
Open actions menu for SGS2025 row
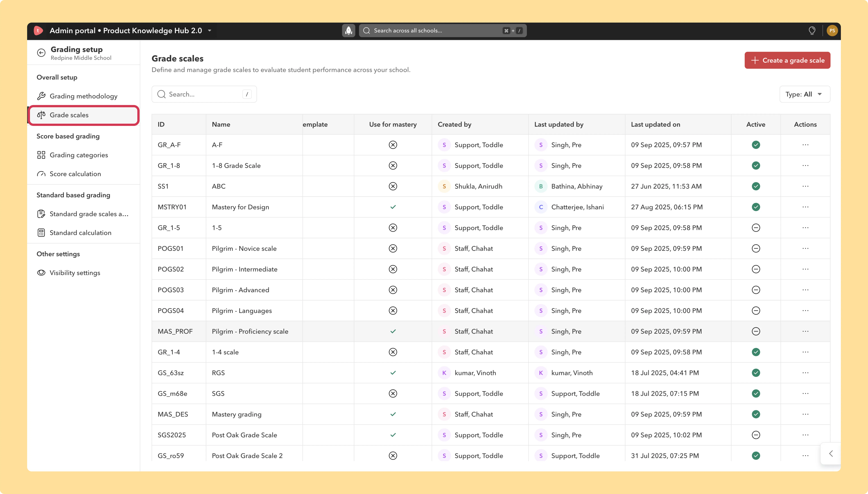805,435
